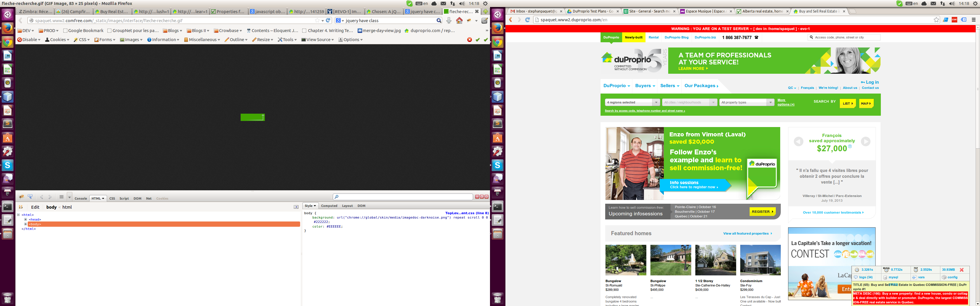Click View all featured properties link
This screenshot has width=980, height=306.
(x=748, y=233)
